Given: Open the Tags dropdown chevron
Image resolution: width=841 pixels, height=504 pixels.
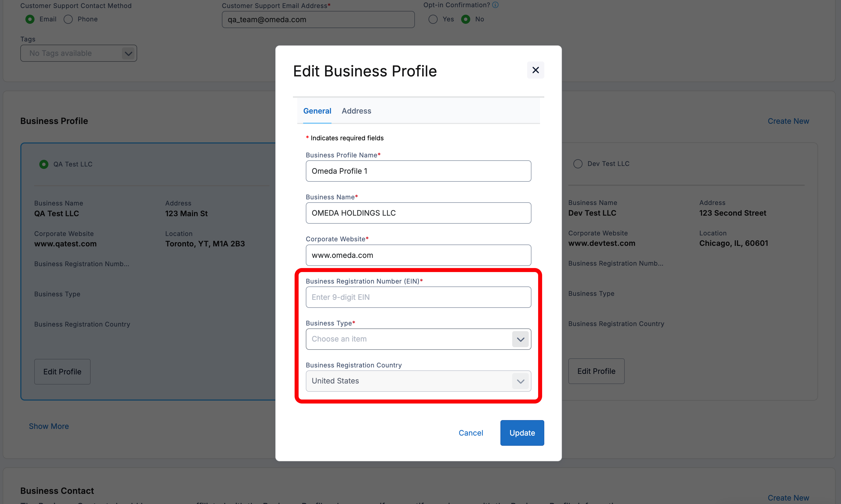Looking at the screenshot, I should click(128, 53).
